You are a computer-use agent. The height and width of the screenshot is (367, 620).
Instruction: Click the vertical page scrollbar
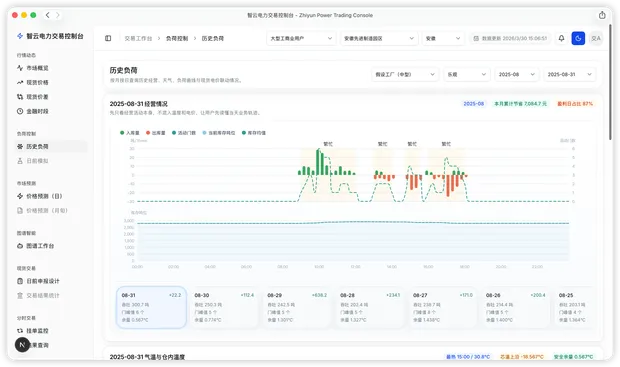611,83
